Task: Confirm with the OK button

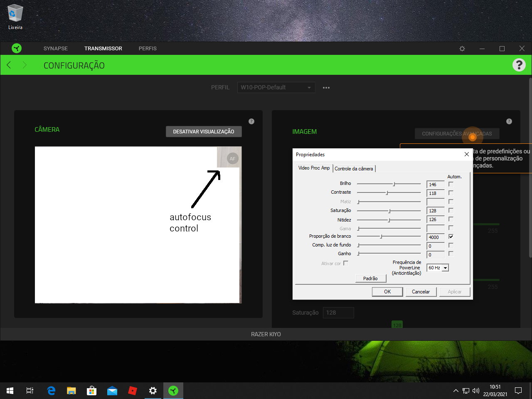Action: tap(387, 292)
